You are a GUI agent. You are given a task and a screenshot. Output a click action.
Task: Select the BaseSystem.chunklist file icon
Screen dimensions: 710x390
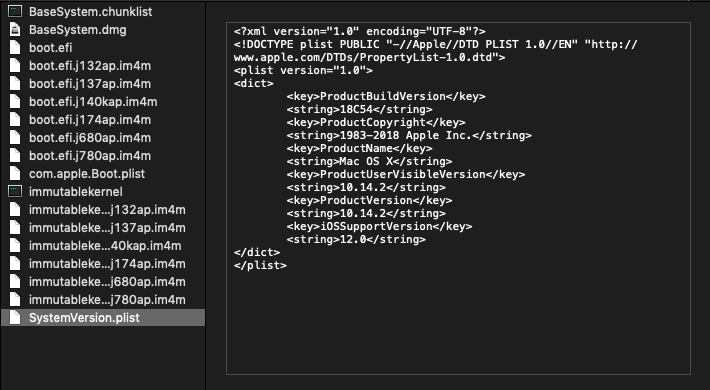tap(15, 11)
